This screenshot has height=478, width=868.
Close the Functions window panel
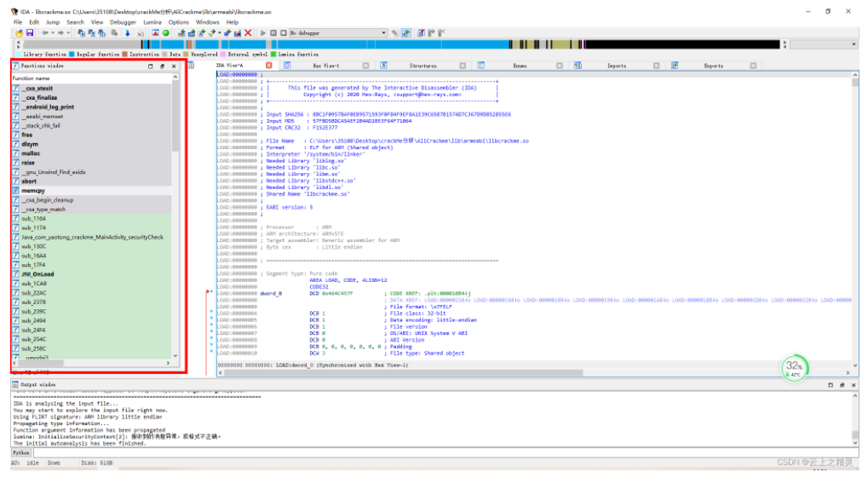(x=174, y=66)
